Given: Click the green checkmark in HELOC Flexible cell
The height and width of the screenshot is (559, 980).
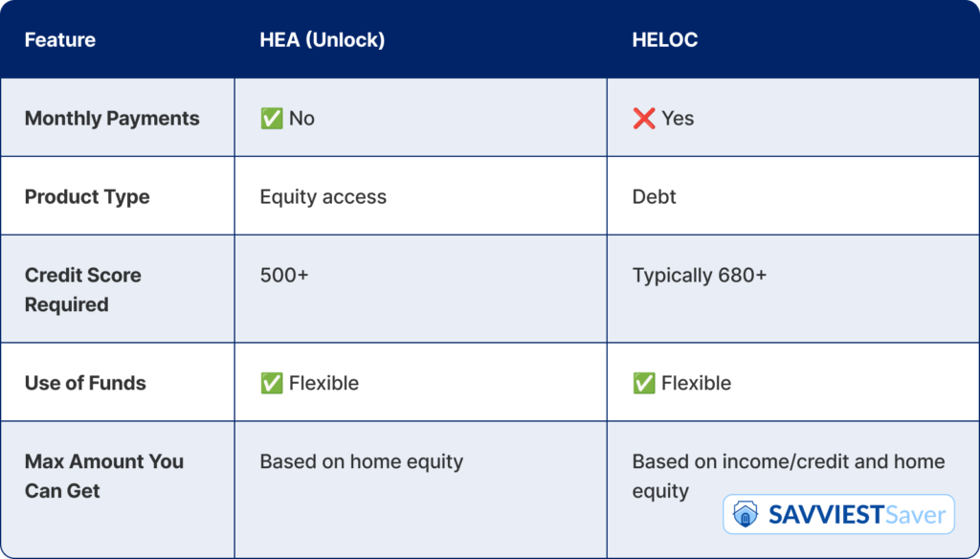Looking at the screenshot, I should click(x=644, y=383).
